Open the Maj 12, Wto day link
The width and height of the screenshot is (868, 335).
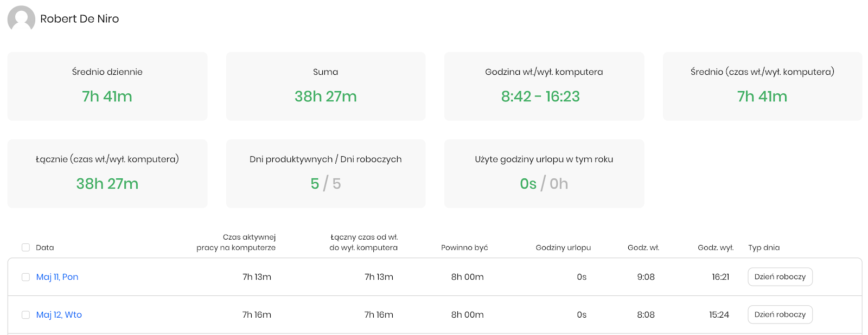pos(59,315)
